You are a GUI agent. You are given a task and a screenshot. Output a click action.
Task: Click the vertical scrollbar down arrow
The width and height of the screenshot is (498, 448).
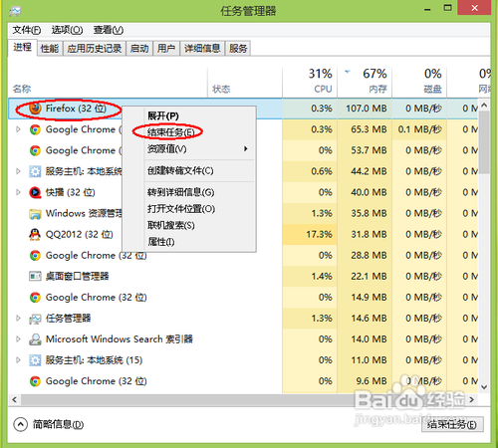click(x=484, y=387)
